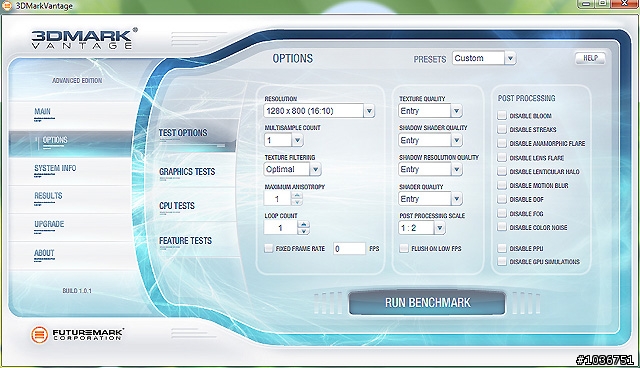Click Maximum Anisotropy value field
The height and width of the screenshot is (368, 640).
pos(278,199)
